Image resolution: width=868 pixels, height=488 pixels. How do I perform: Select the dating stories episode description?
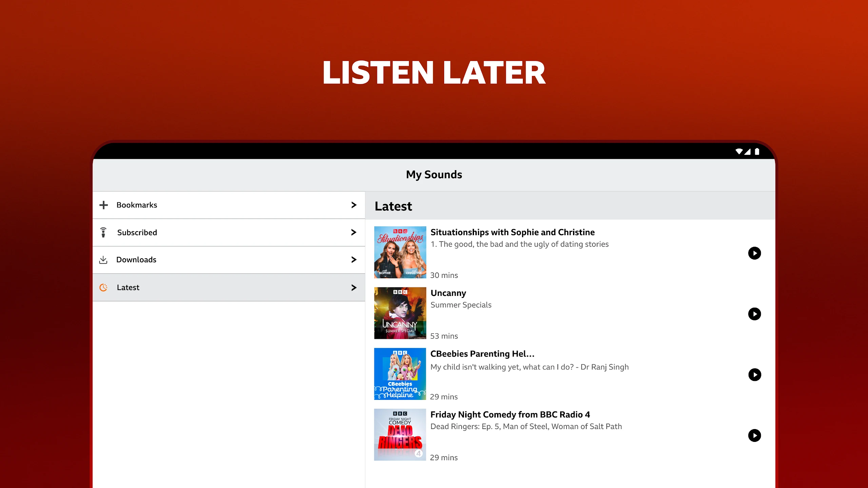pyautogui.click(x=519, y=244)
